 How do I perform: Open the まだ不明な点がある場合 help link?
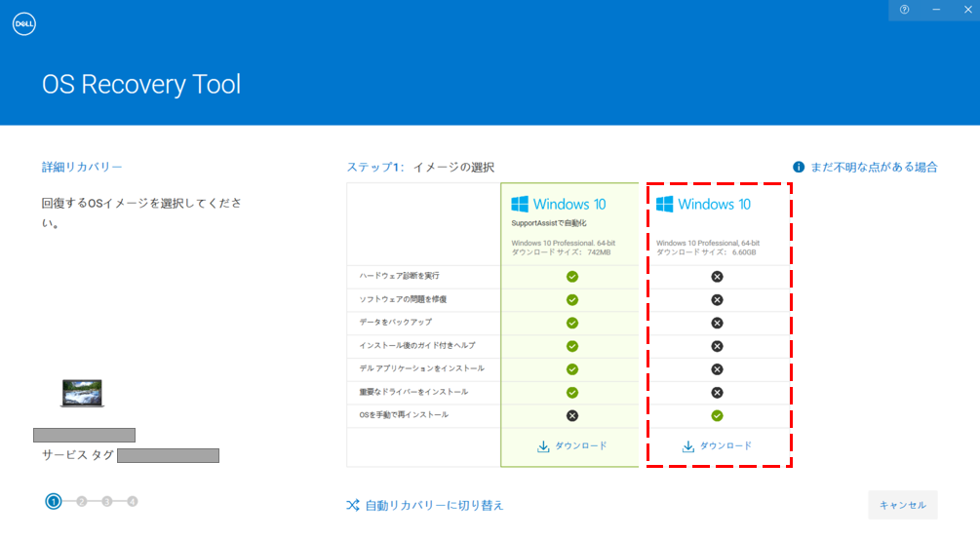tap(874, 167)
